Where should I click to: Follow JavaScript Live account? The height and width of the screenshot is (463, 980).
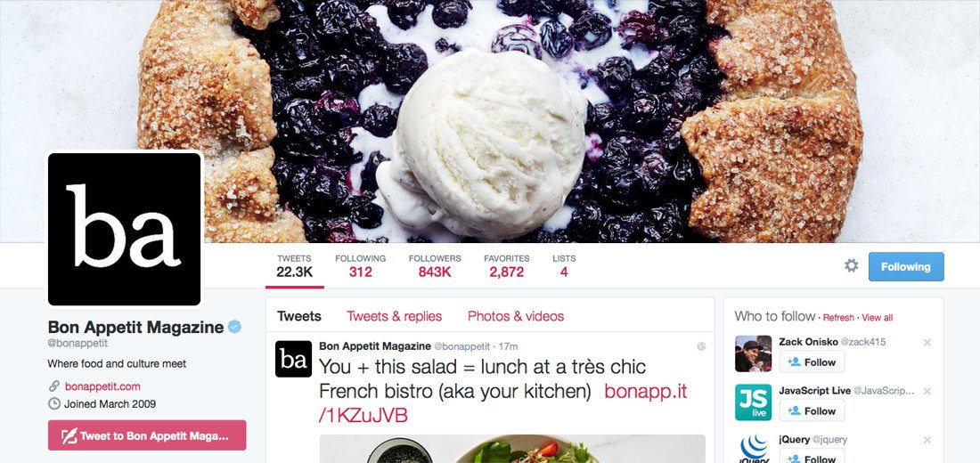(812, 410)
